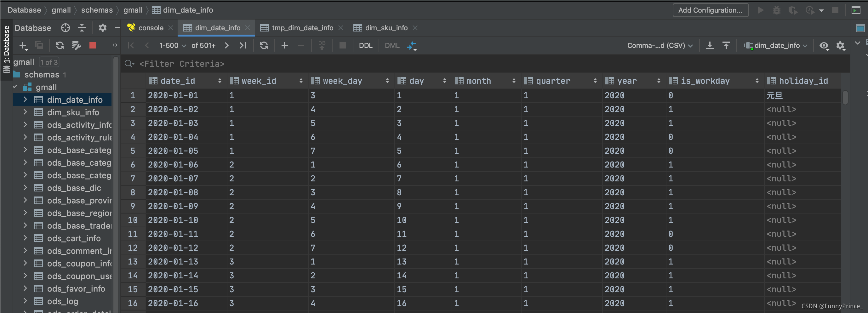Open data view gear settings
This screenshot has width=868, height=313.
coord(841,45)
